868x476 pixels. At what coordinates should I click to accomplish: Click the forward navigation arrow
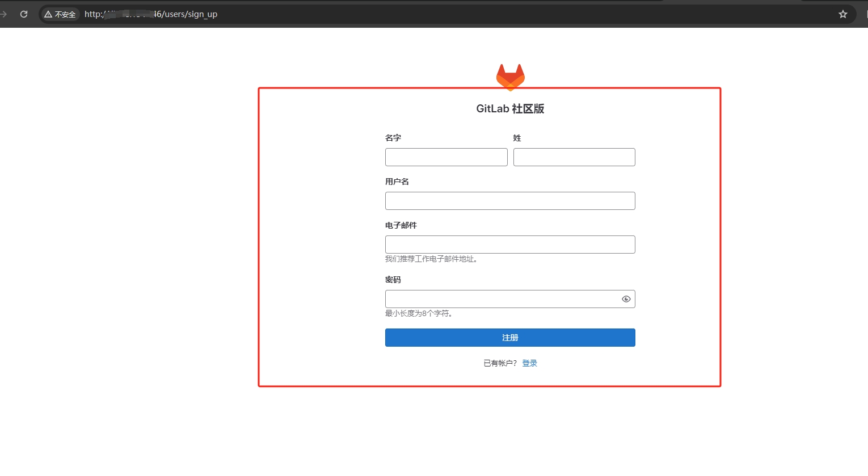(x=3, y=14)
